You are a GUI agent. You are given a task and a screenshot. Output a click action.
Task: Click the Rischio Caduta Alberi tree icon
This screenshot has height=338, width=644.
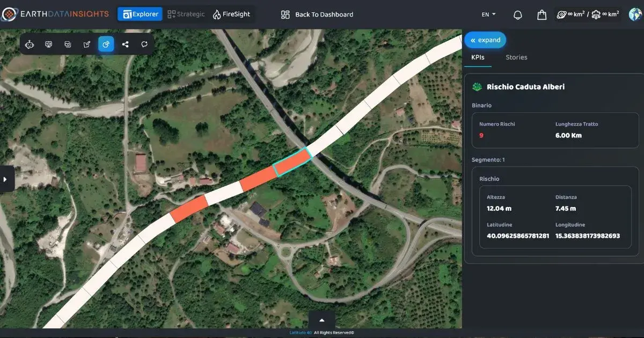tap(476, 87)
